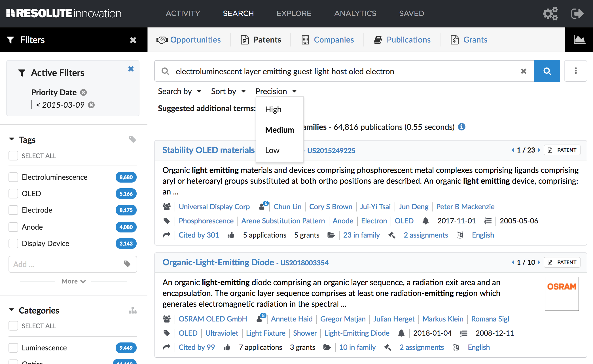
Task: Run the search with magnifier button
Action: tap(547, 71)
